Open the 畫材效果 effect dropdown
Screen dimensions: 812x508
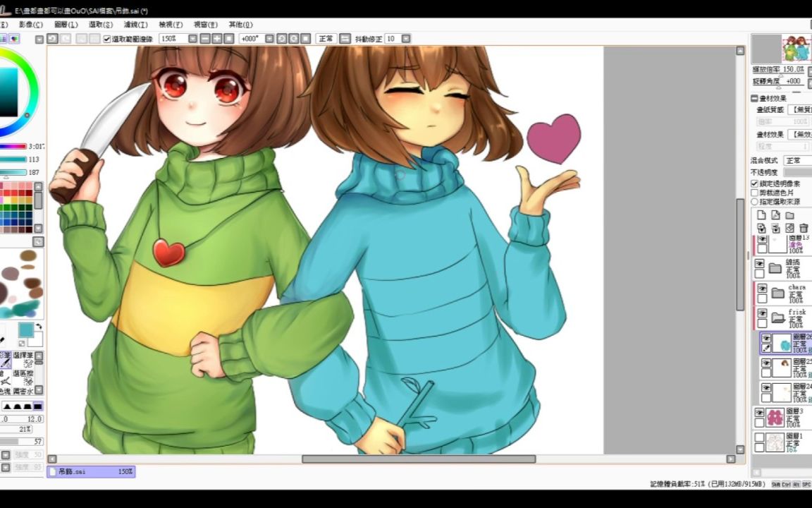coord(799,135)
